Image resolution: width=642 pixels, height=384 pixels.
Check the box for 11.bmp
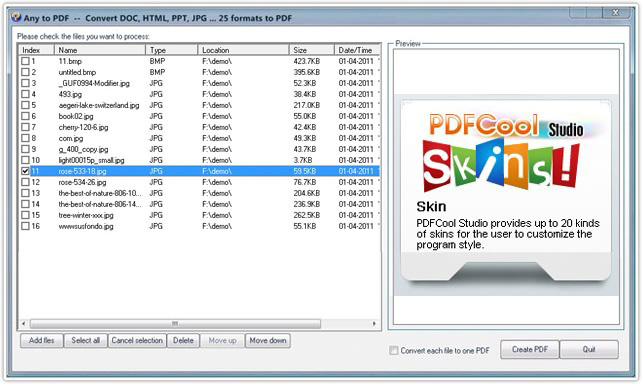pos(25,61)
